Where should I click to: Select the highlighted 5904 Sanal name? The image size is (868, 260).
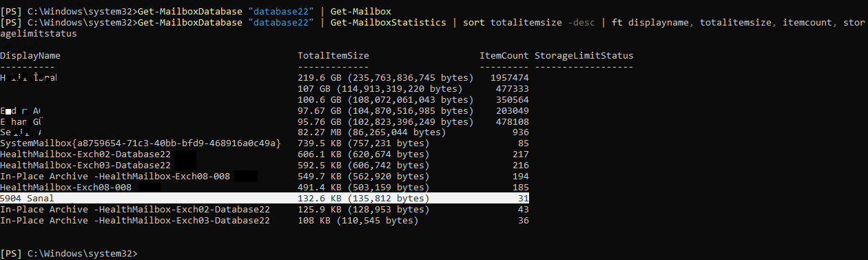[28, 199]
